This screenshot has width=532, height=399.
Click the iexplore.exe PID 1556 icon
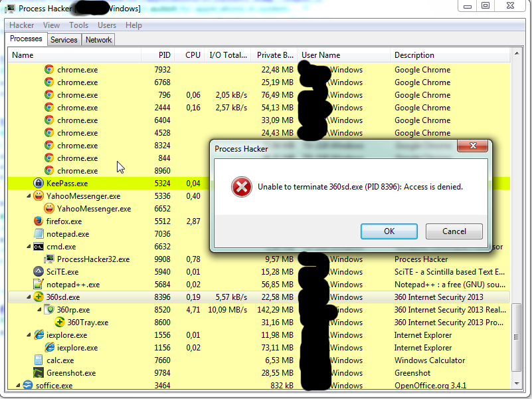(39, 334)
